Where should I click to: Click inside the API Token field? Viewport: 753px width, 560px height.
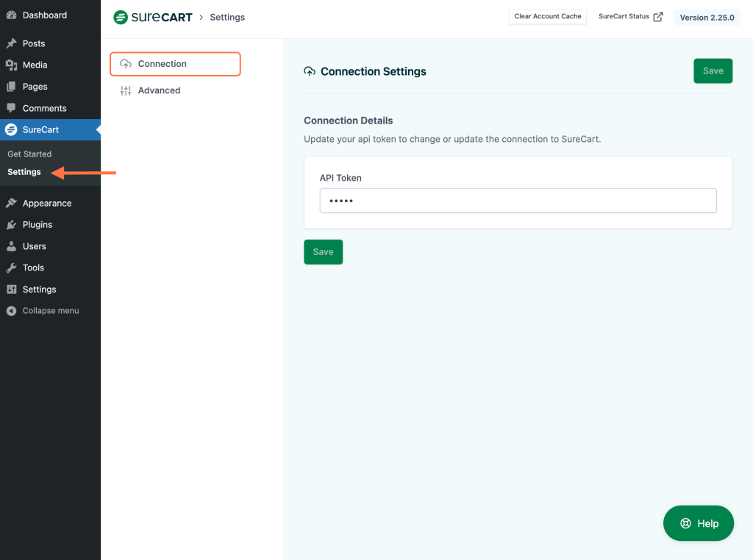pyautogui.click(x=518, y=200)
